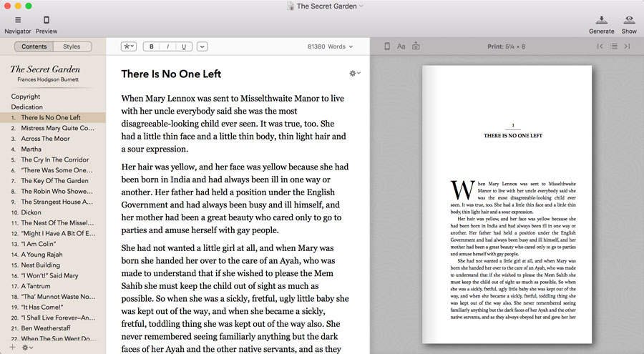Toggle underline formatting
Screen dimensions: 644x354
(184, 46)
